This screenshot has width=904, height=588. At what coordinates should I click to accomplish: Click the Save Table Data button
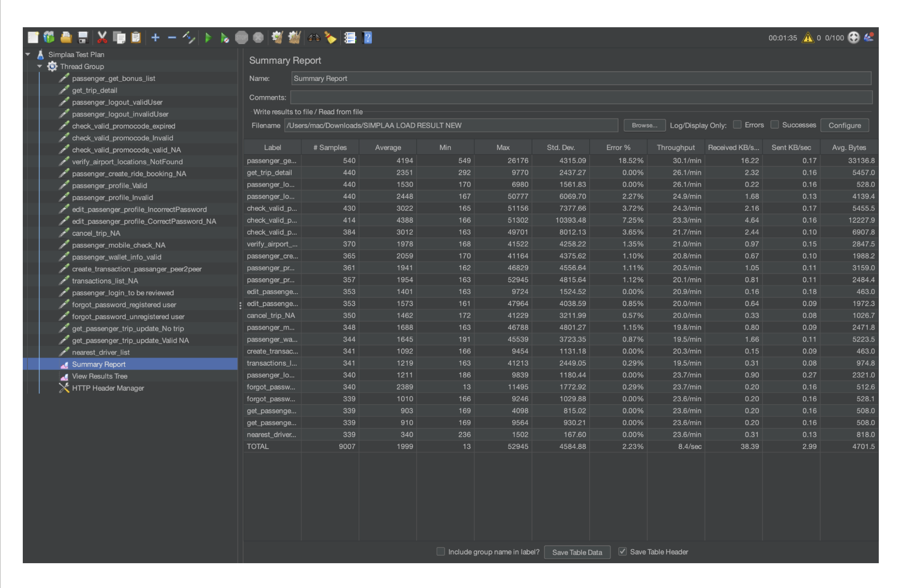click(576, 552)
